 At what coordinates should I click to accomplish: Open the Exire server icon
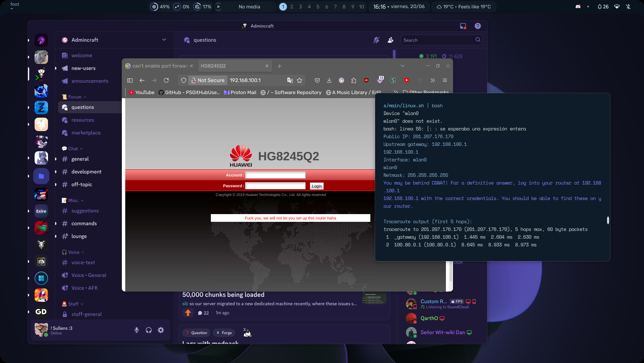pyautogui.click(x=41, y=211)
